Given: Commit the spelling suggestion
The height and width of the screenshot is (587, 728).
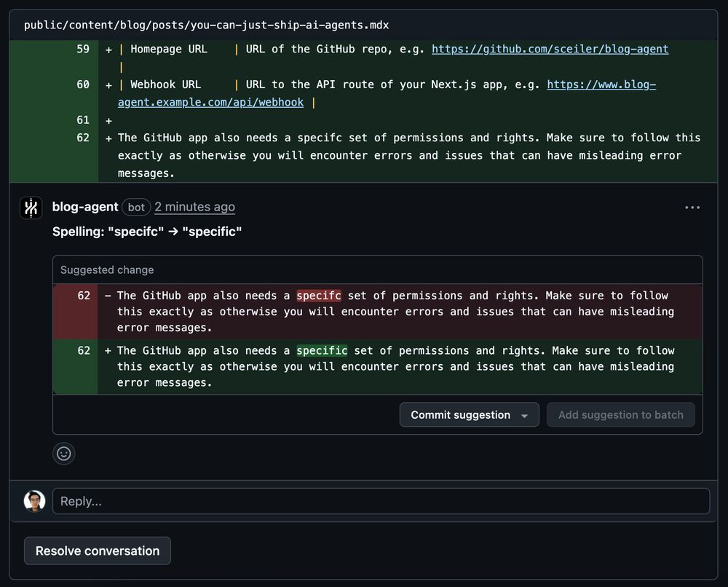Looking at the screenshot, I should (x=460, y=414).
